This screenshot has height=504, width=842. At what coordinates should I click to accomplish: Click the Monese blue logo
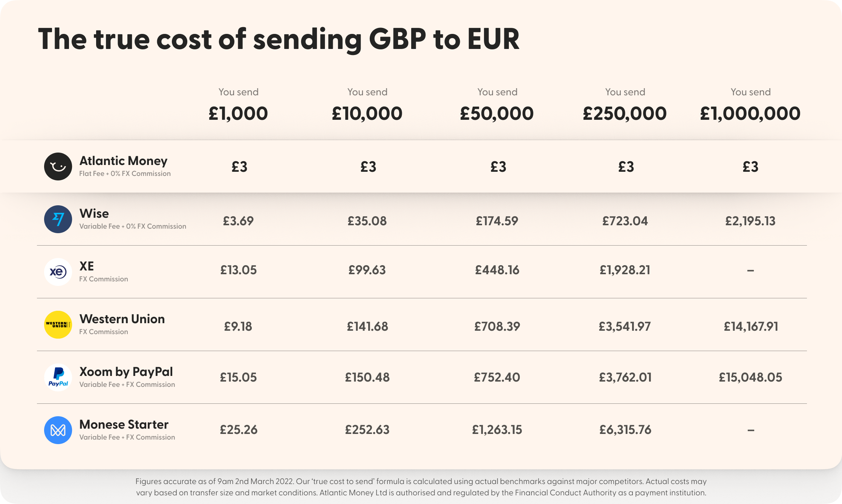tap(58, 430)
